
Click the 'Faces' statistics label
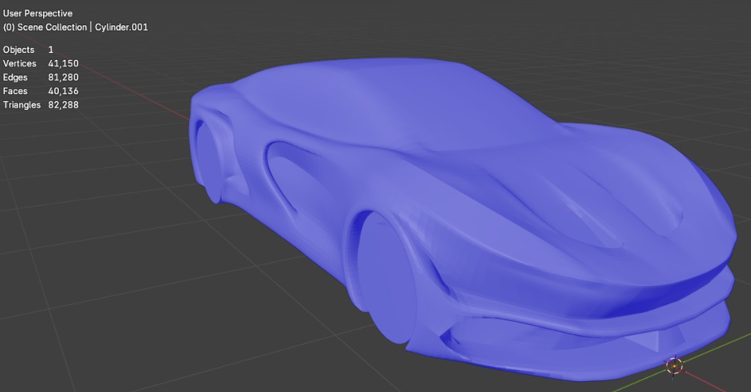pyautogui.click(x=15, y=91)
